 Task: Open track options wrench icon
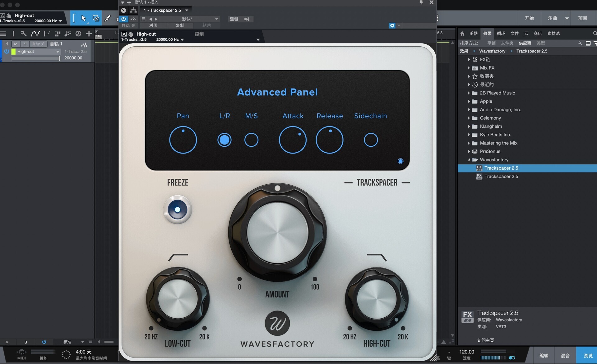point(24,34)
